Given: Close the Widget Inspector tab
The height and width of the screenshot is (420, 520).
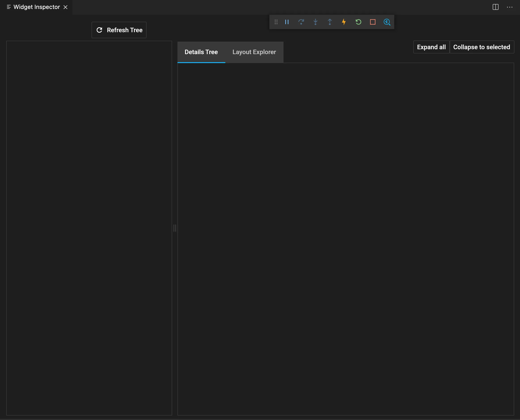Looking at the screenshot, I should 65,7.
